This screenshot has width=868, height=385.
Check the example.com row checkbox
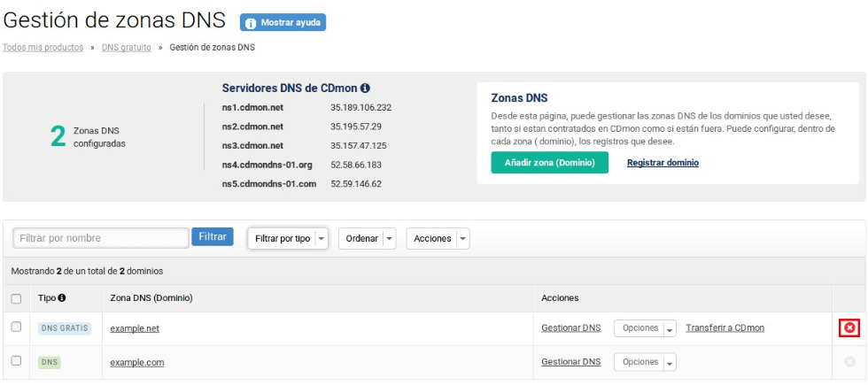tap(16, 361)
